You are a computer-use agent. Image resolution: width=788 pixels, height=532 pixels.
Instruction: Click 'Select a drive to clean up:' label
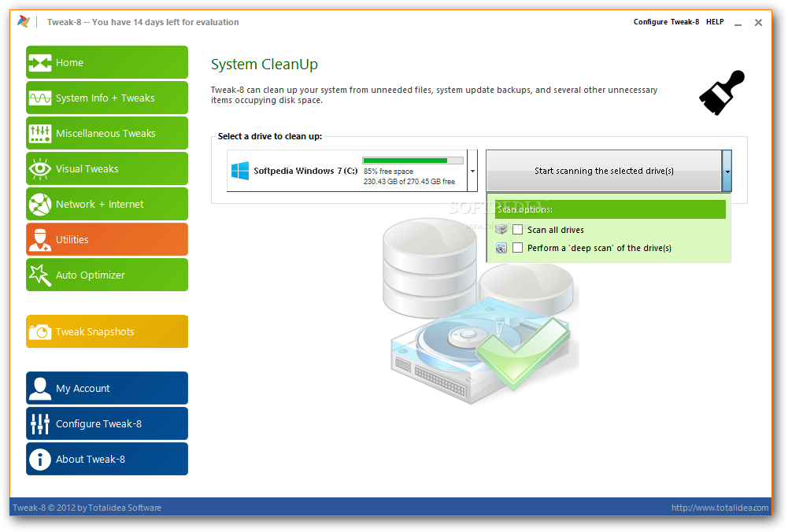[x=270, y=136]
